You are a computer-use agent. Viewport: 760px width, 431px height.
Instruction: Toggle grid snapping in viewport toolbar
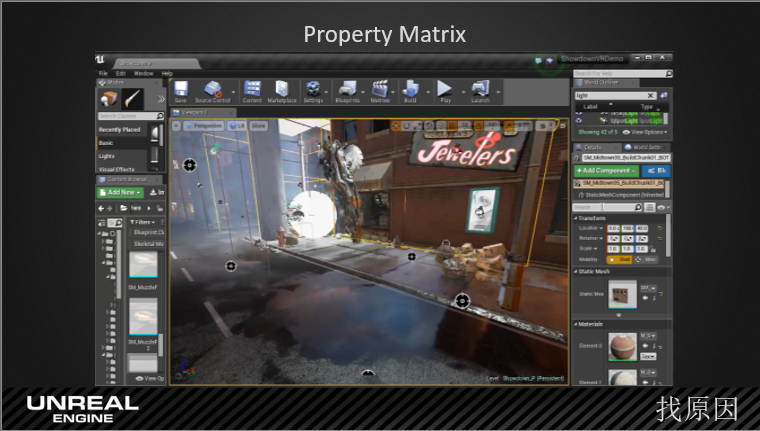pyautogui.click(x=452, y=126)
